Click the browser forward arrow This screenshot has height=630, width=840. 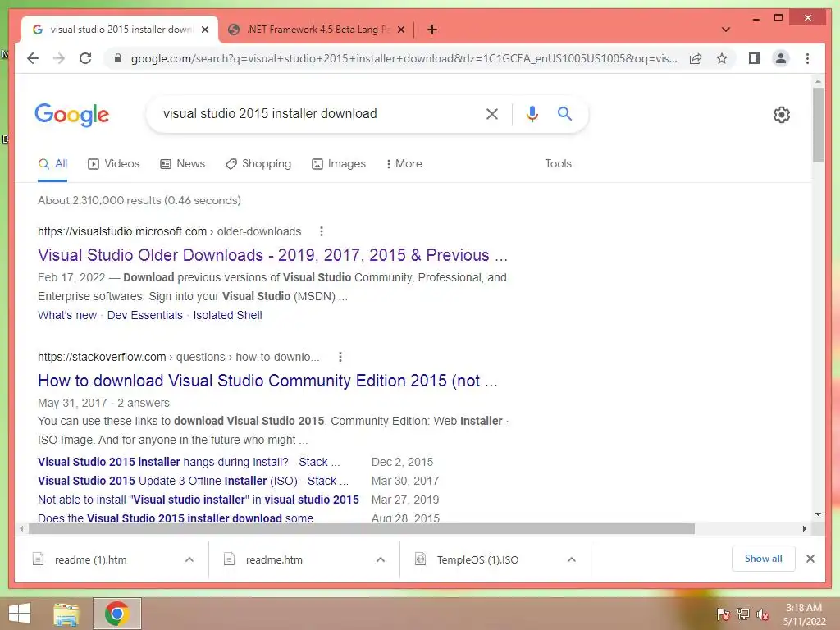[x=59, y=58]
